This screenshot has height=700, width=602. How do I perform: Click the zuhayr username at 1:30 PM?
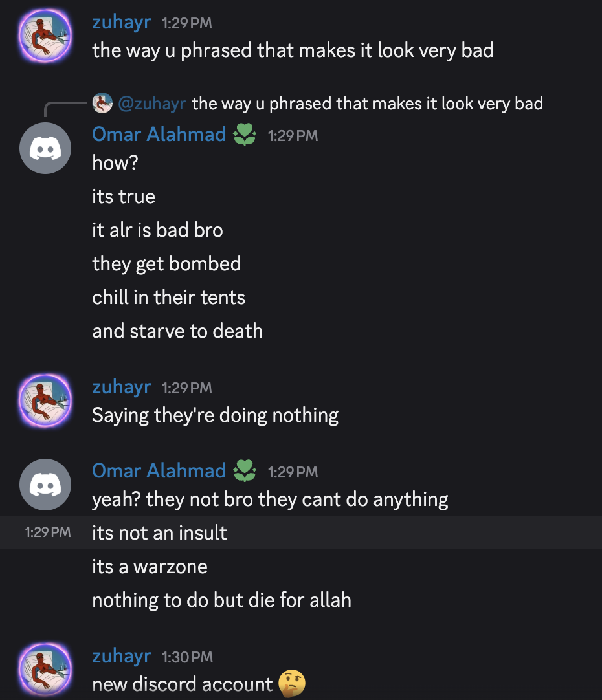[x=122, y=657]
